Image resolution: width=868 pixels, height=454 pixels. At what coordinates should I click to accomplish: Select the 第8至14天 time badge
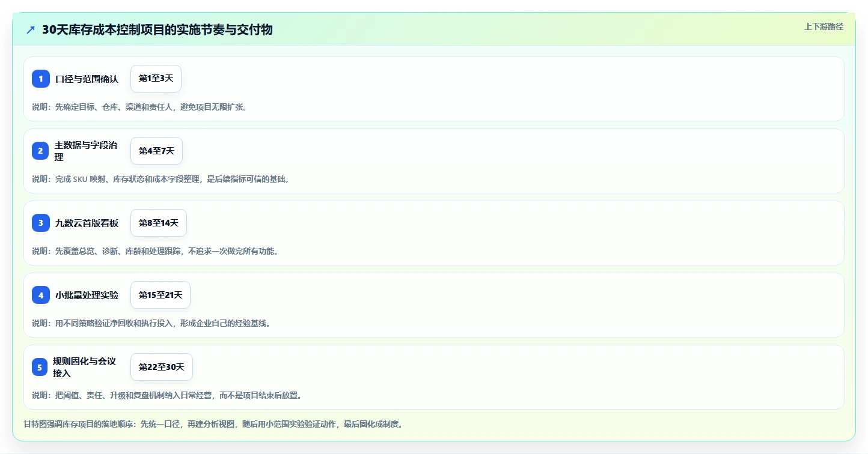159,223
